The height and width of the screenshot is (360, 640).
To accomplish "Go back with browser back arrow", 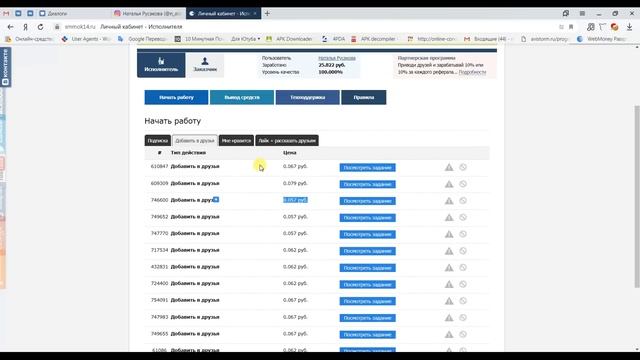I will click(11, 27).
